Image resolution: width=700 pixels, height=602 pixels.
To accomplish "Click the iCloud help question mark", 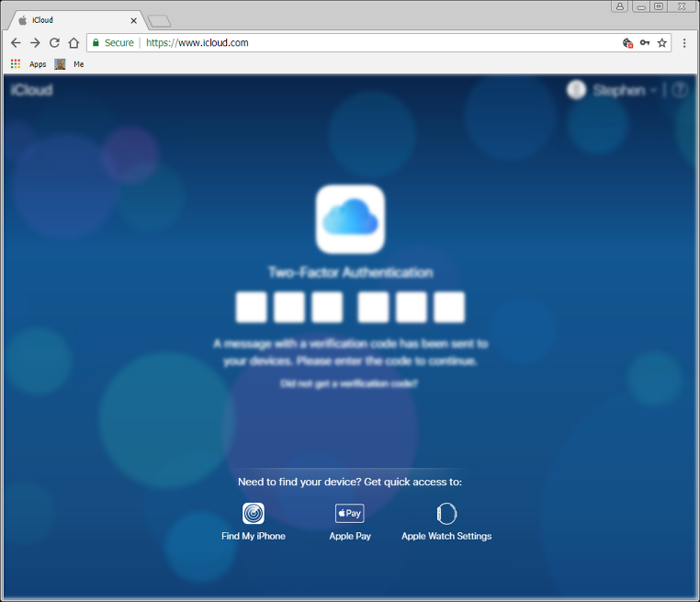I will point(680,90).
